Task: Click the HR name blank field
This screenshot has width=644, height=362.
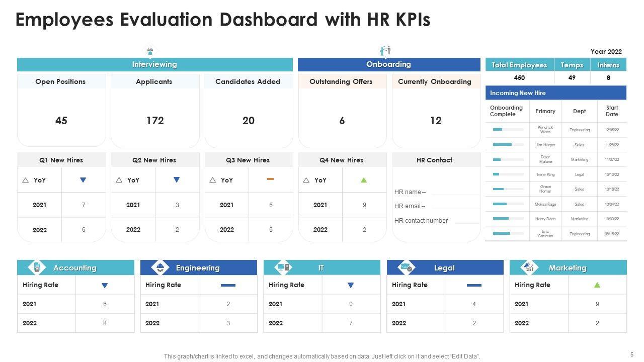Action: (455, 192)
